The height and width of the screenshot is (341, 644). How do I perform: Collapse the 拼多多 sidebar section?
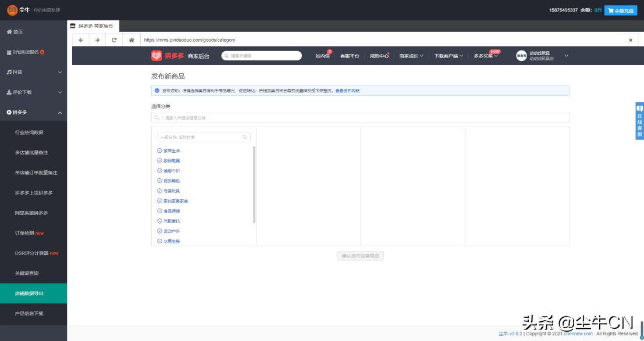[x=33, y=112]
